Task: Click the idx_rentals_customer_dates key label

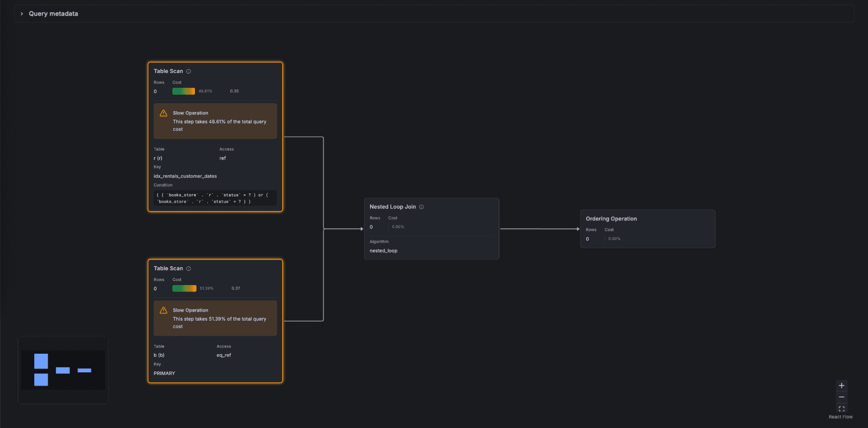Action: tap(185, 176)
